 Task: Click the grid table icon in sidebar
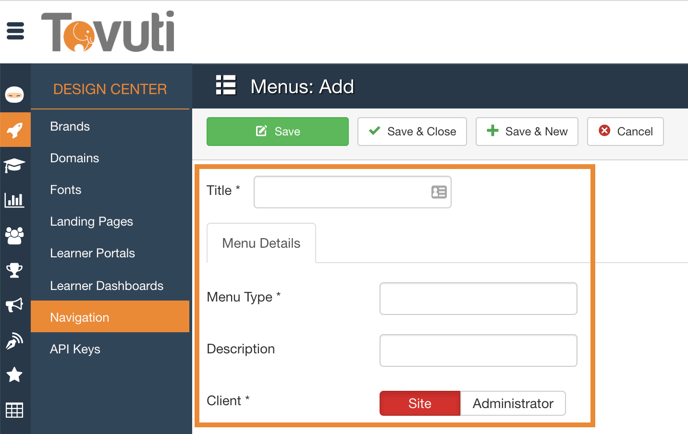(x=14, y=410)
